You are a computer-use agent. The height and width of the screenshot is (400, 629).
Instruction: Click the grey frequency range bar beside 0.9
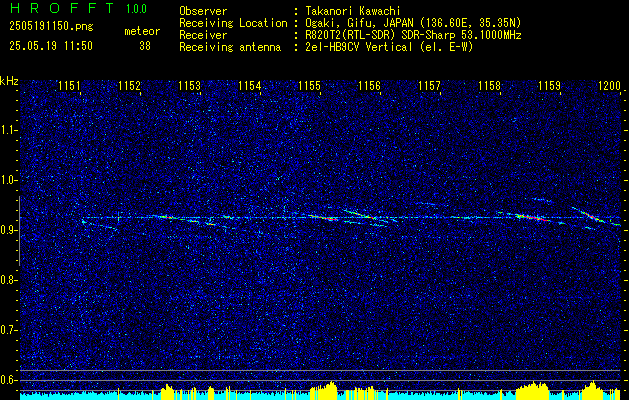pos(19,231)
